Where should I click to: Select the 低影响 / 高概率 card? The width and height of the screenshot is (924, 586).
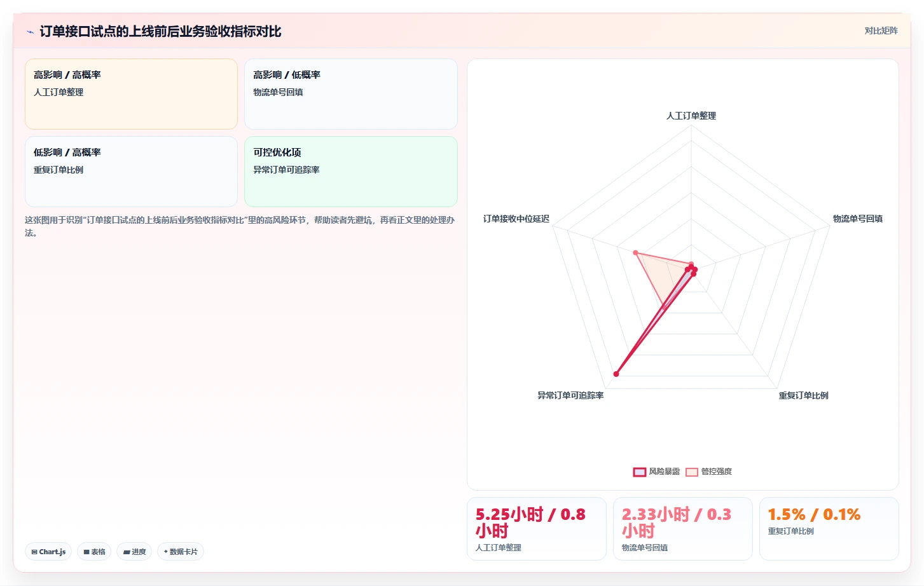tap(131, 172)
